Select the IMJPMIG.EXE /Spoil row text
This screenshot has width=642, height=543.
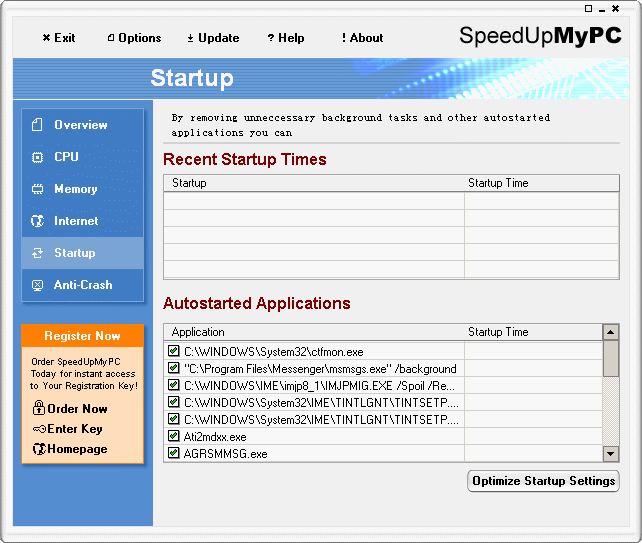[x=319, y=386]
